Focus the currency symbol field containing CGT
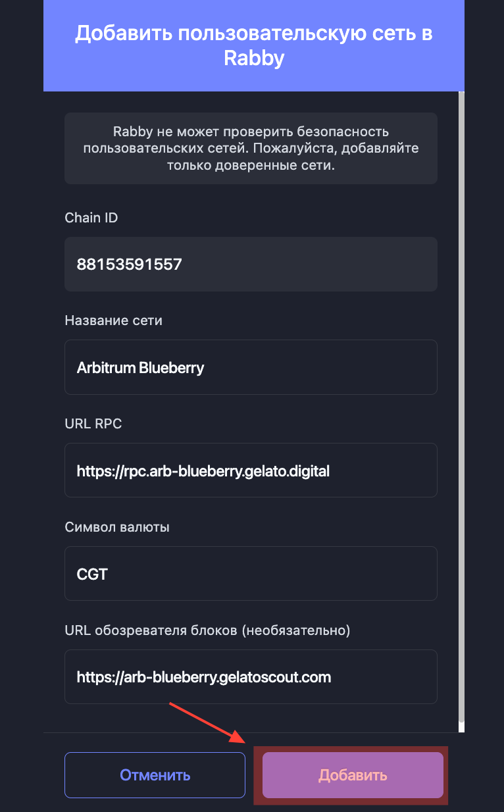The image size is (504, 812). coord(251,574)
